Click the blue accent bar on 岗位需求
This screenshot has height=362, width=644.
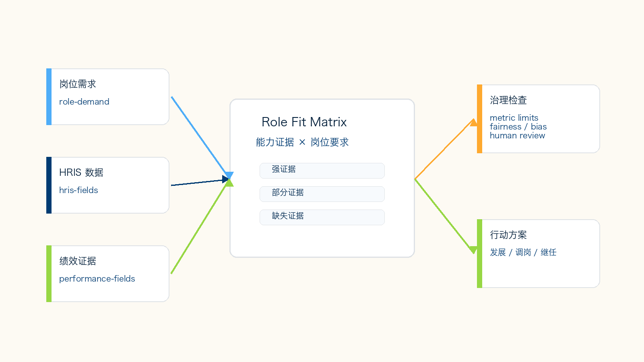(49, 97)
